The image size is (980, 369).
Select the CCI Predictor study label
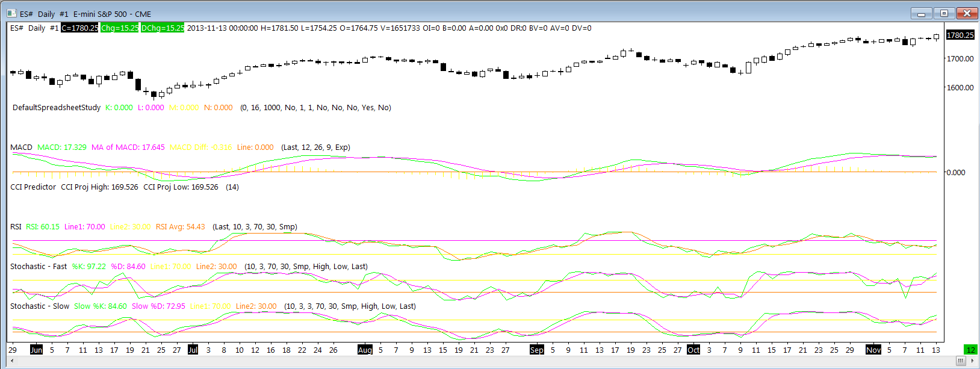(33, 187)
